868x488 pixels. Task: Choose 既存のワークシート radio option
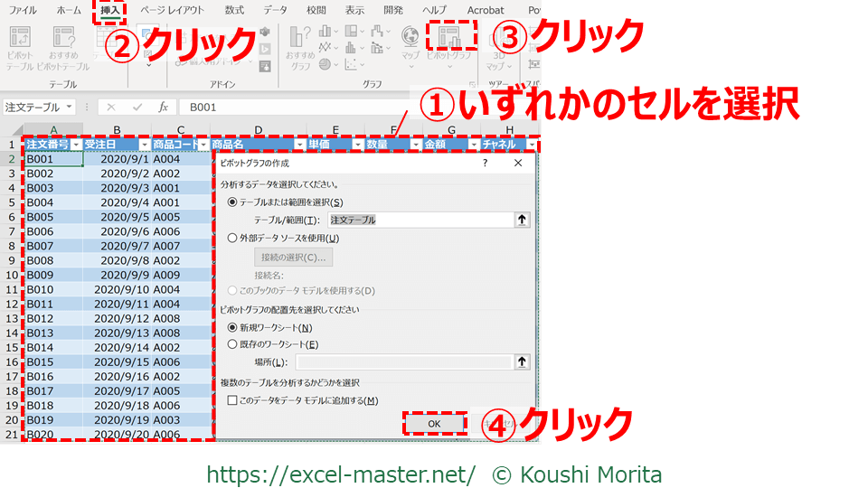coord(233,344)
